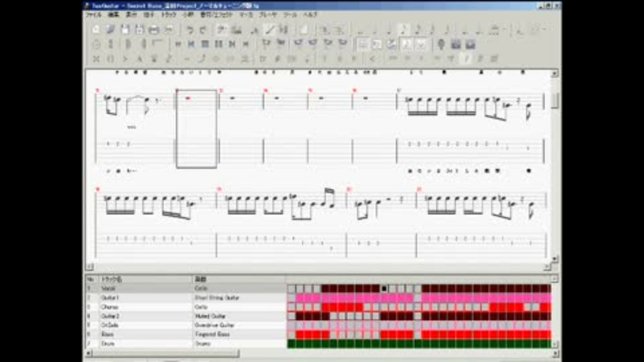Open the 編集 menu
This screenshot has height=362, width=644.
113,15
